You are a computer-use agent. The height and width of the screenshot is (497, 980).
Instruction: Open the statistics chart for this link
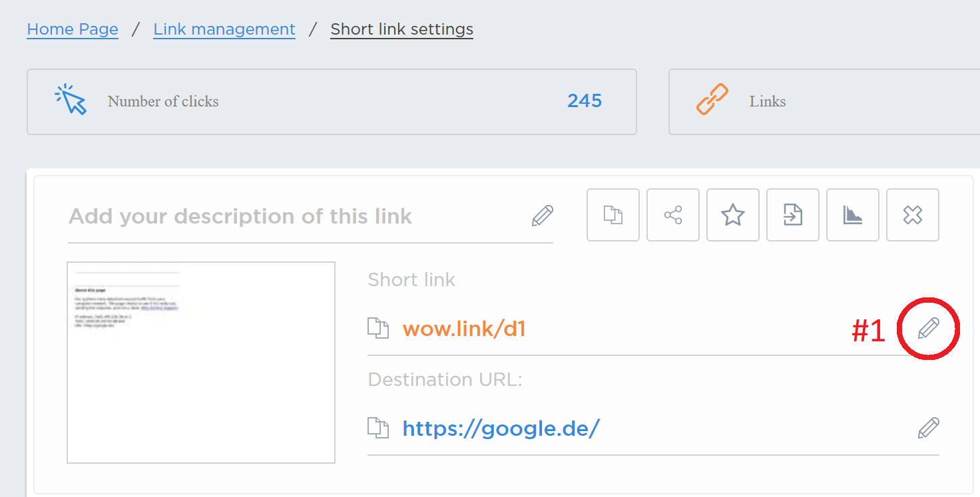(x=853, y=215)
